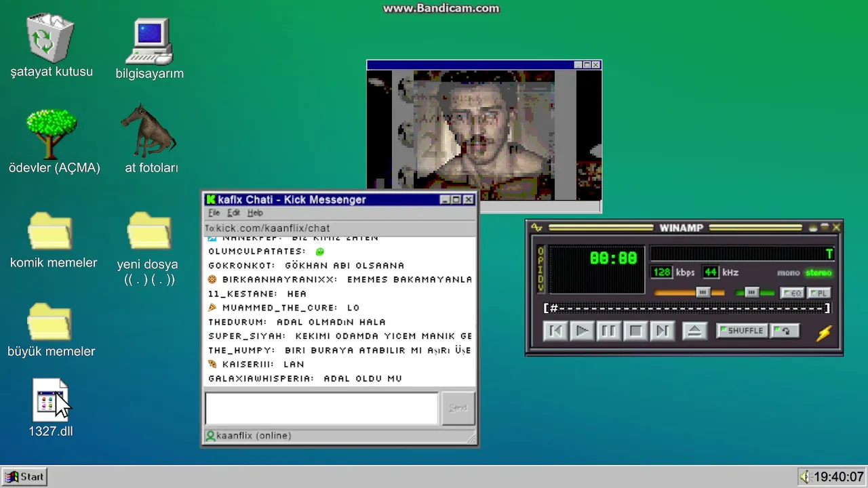Open the Help menu in Kick Messenger

coord(255,213)
